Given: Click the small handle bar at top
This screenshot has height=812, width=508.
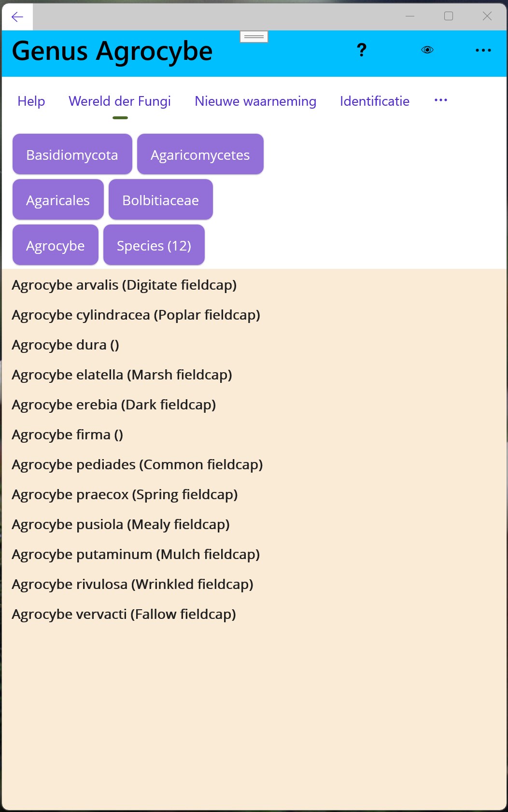Looking at the screenshot, I should pyautogui.click(x=254, y=37).
